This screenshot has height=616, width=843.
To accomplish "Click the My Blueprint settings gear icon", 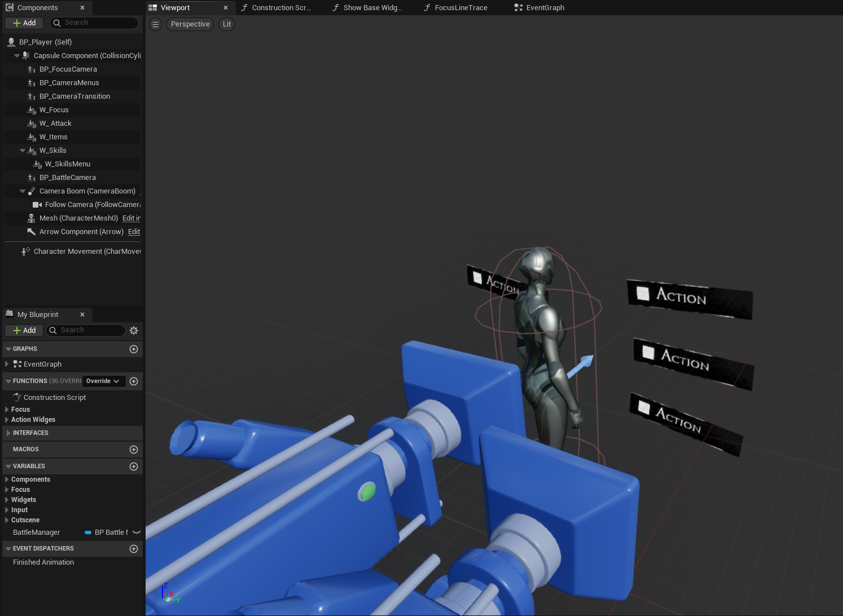I will [134, 331].
